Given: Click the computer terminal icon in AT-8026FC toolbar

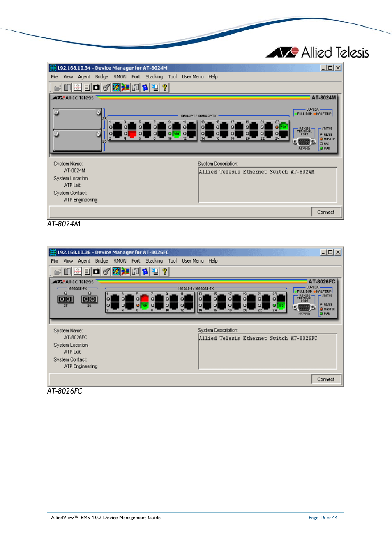Looking at the screenshot, I should [x=155, y=272].
